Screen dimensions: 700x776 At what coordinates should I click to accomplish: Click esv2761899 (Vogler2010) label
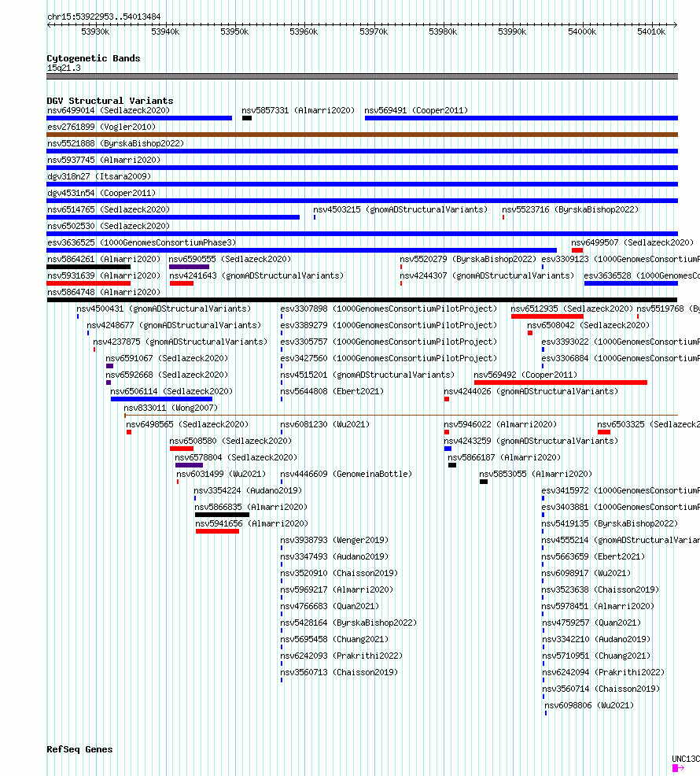tap(101, 127)
